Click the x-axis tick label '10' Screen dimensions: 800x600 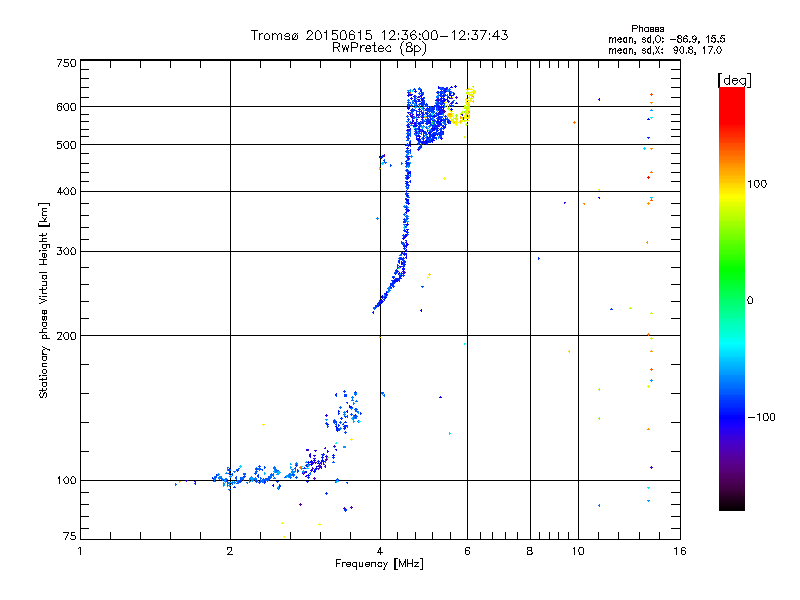point(578,551)
